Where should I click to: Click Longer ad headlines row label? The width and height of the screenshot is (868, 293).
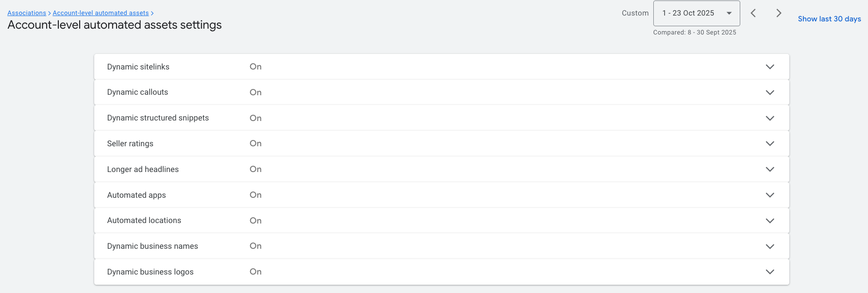click(143, 169)
